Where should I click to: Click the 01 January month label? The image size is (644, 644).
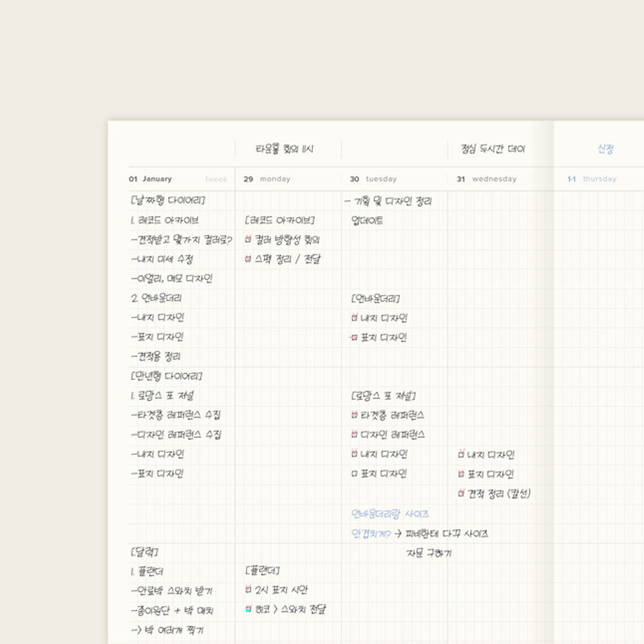tap(150, 179)
